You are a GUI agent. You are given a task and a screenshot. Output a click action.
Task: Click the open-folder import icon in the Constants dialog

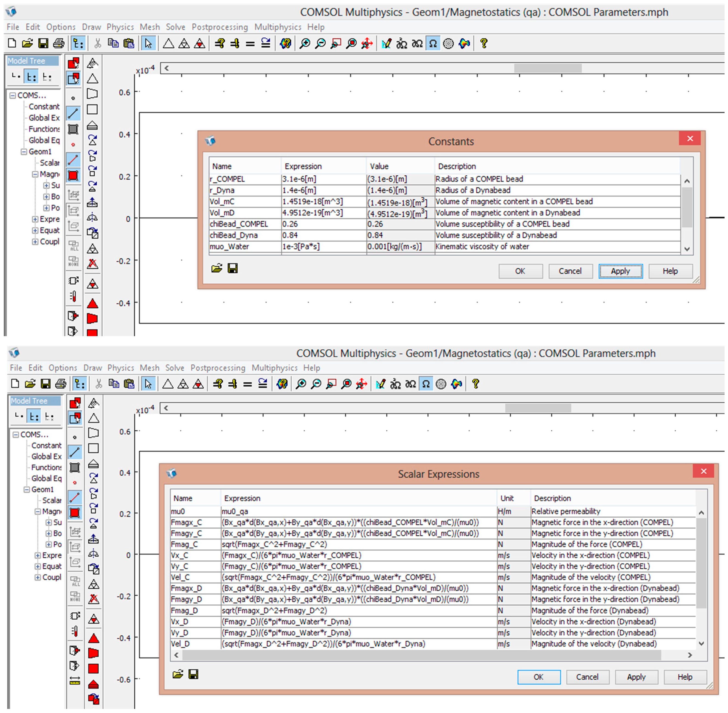coord(216,268)
